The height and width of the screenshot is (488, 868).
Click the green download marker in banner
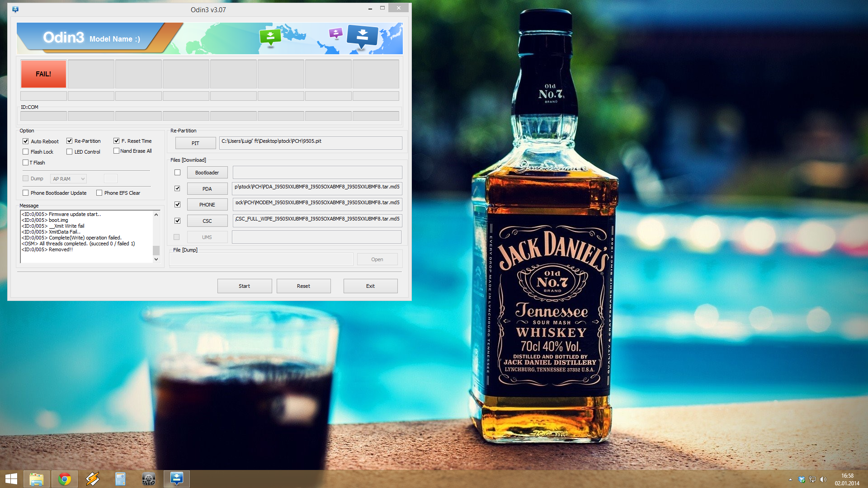(270, 38)
